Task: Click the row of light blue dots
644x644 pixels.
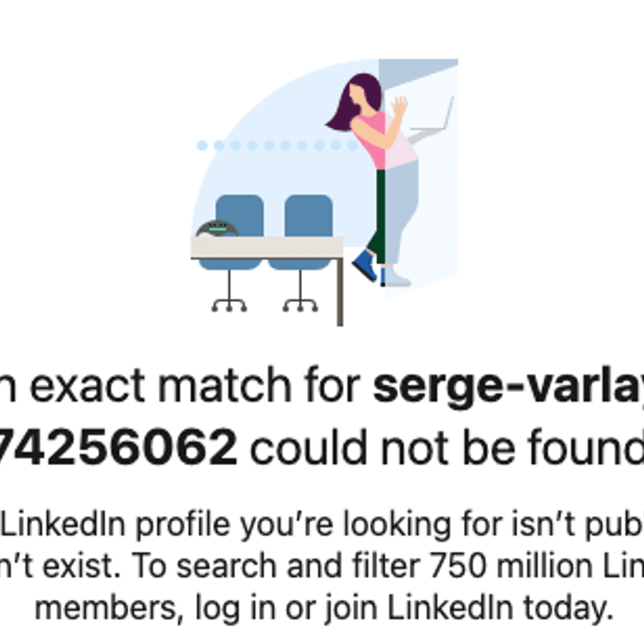Action: click(277, 146)
